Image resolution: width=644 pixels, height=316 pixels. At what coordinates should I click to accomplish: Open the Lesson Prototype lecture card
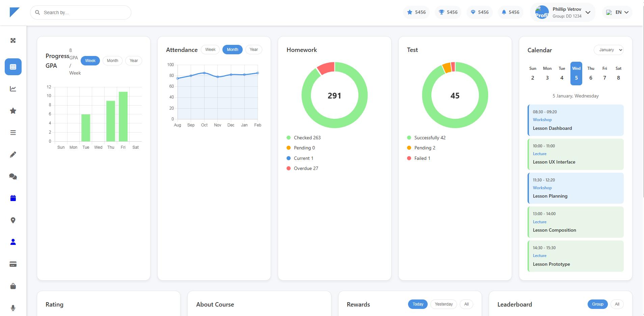click(575, 256)
